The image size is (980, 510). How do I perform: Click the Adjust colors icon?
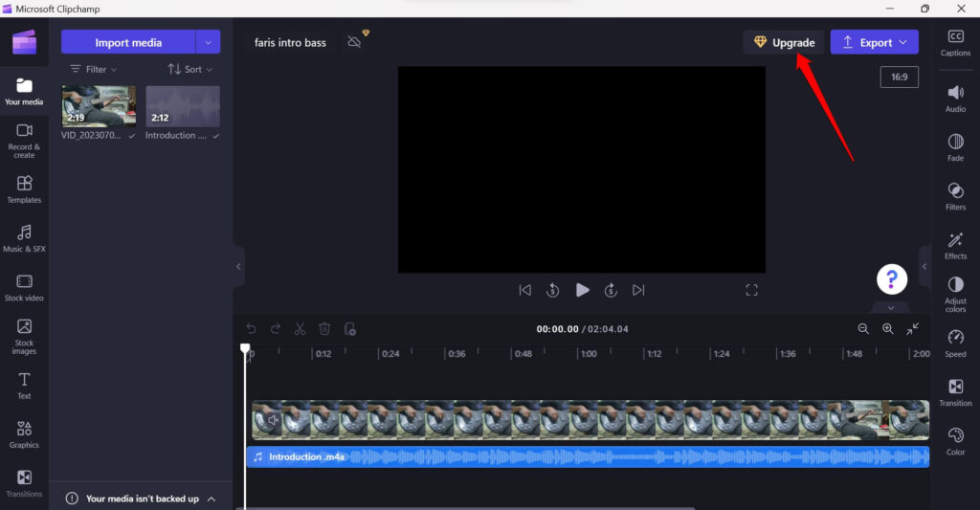954,292
